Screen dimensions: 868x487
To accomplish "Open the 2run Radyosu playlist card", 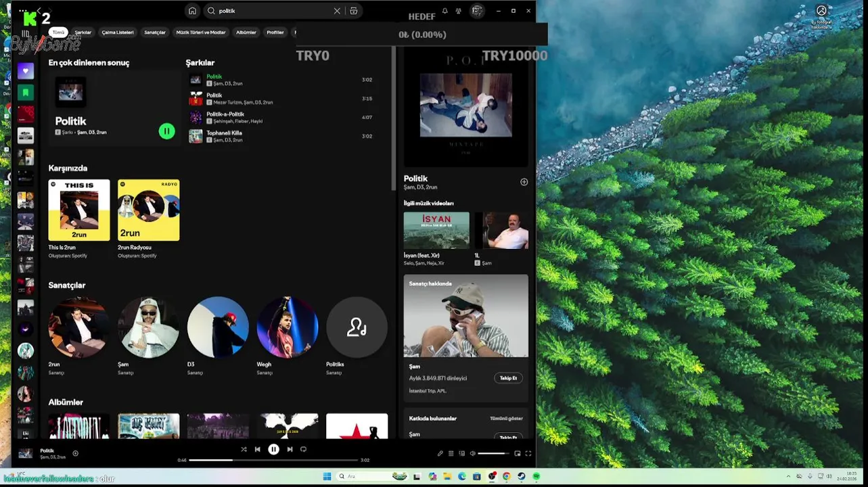I will click(148, 219).
